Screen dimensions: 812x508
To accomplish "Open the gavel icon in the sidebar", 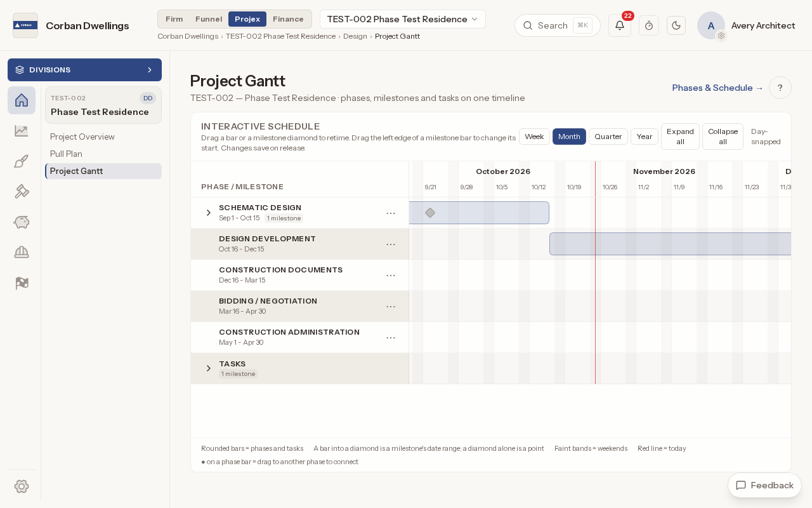I will [22, 192].
